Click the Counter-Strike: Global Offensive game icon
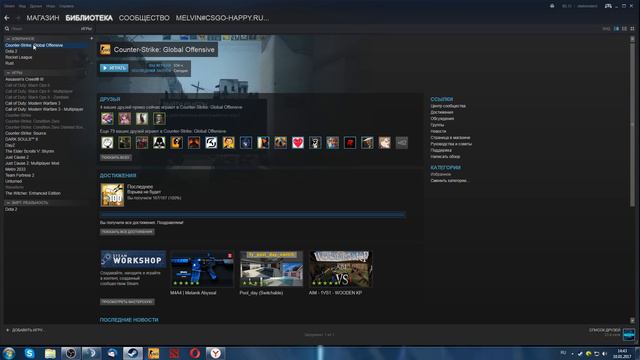The image size is (640, 360). (105, 49)
